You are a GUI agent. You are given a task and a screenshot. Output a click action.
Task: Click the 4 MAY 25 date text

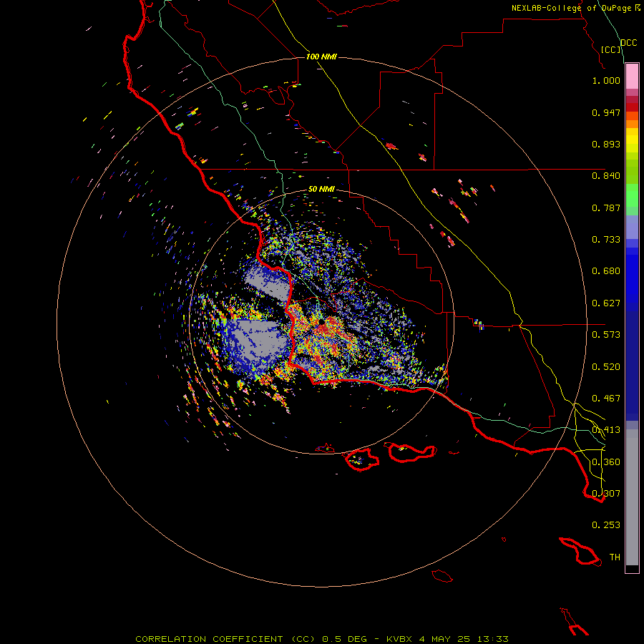(445, 639)
